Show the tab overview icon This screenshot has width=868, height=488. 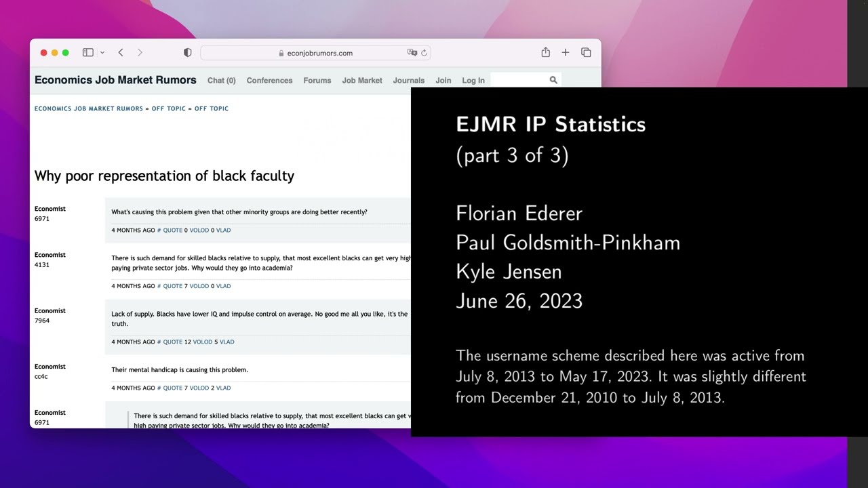pyautogui.click(x=586, y=52)
